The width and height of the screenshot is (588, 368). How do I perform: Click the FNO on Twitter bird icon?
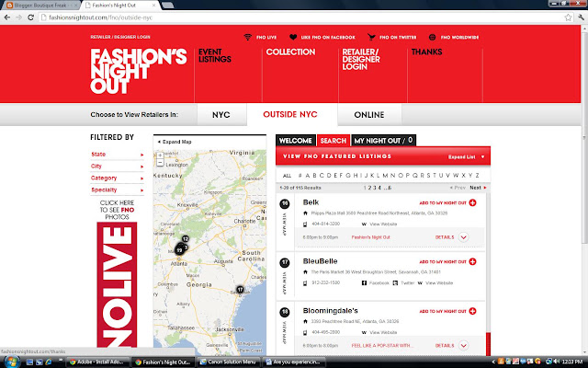[x=371, y=37]
